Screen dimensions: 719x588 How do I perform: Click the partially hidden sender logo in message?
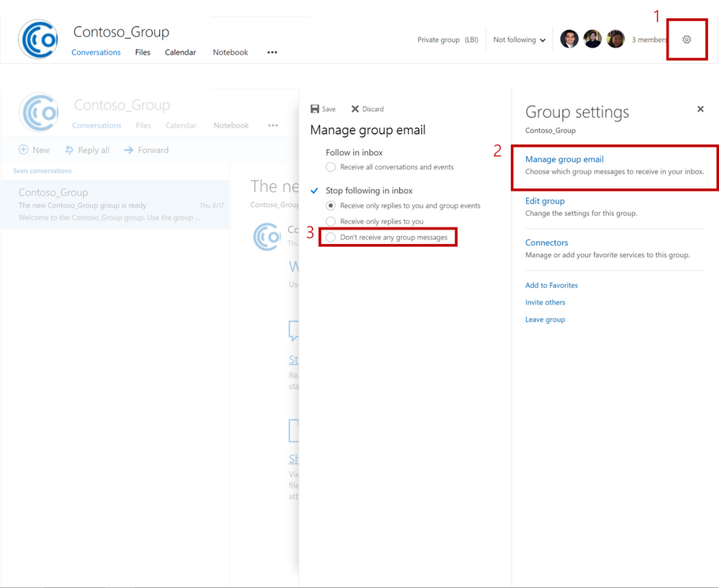click(x=267, y=237)
